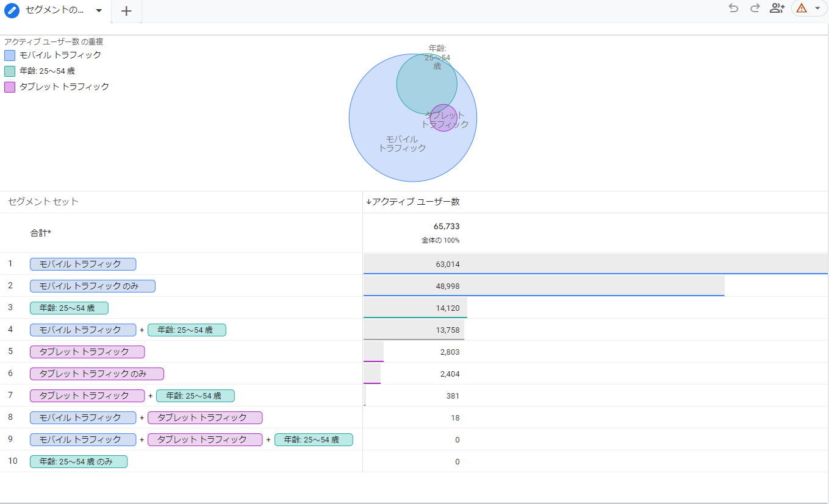The height and width of the screenshot is (504, 829).
Task: Click the タブレット トラフィック chip in row 7
Action: pos(87,396)
